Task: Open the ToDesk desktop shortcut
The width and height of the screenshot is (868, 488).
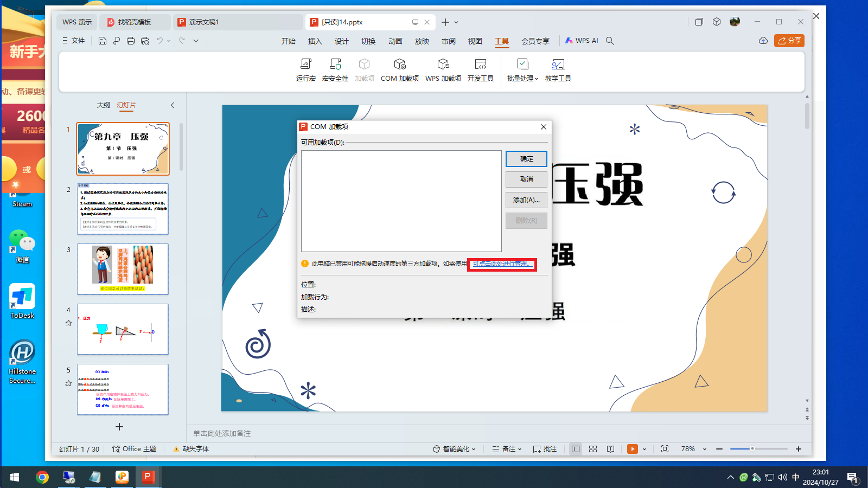Action: tap(22, 301)
